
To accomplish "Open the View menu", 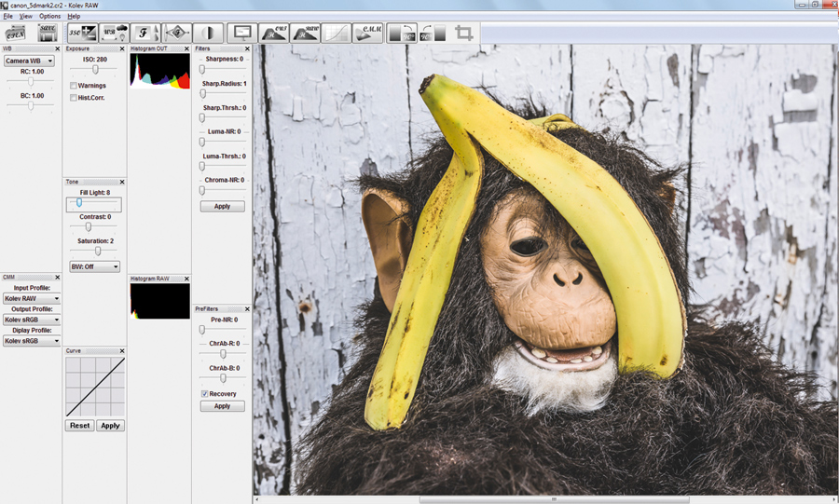I will click(26, 17).
